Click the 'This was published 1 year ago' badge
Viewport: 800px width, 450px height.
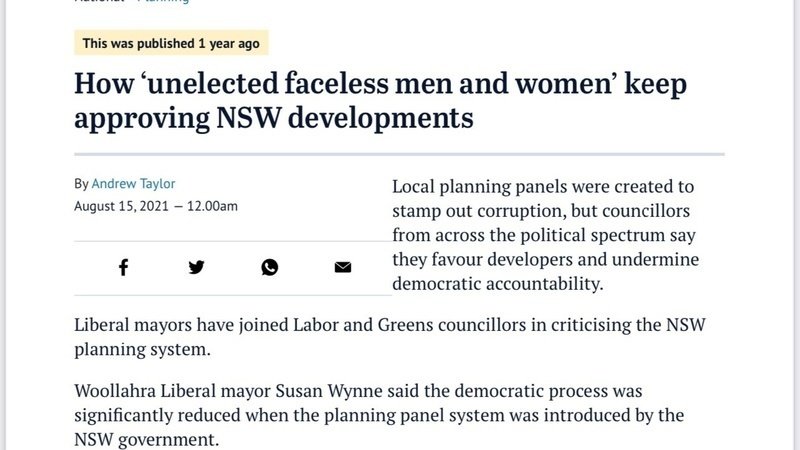click(172, 43)
